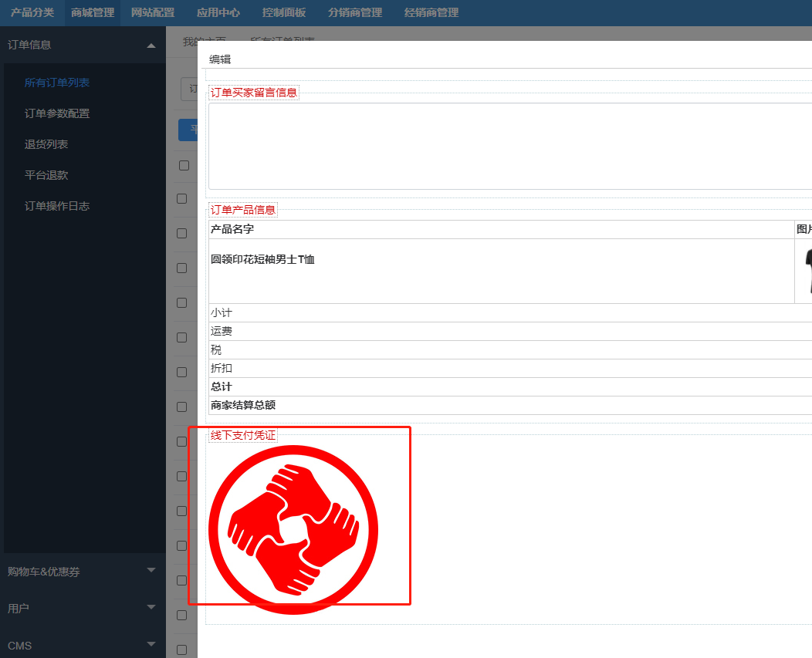Click the 小计 row label

click(x=221, y=312)
